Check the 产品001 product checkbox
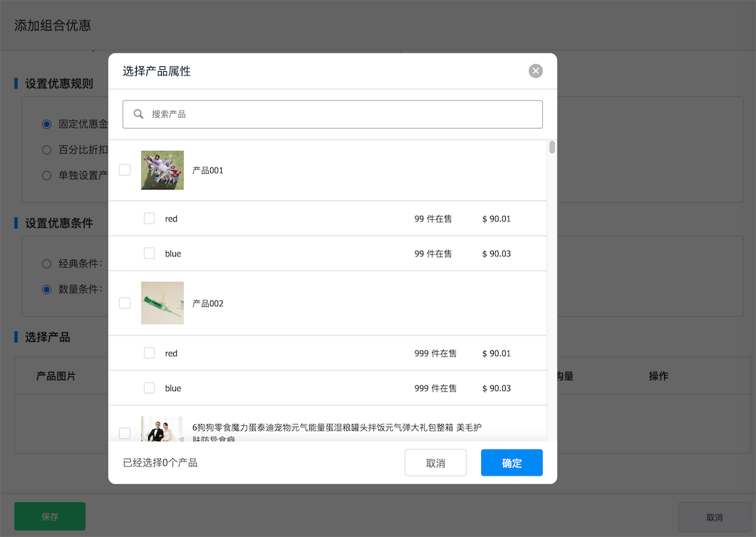756x537 pixels. 125,170
